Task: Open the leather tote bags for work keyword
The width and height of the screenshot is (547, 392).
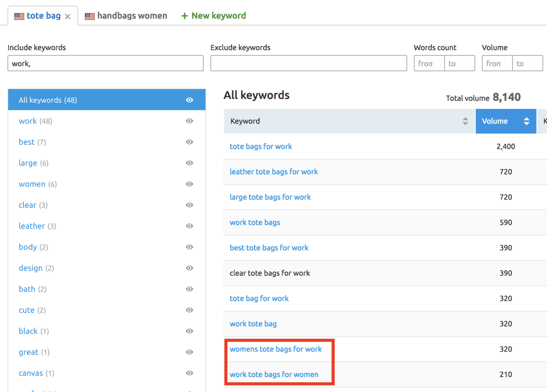Action: pos(273,172)
